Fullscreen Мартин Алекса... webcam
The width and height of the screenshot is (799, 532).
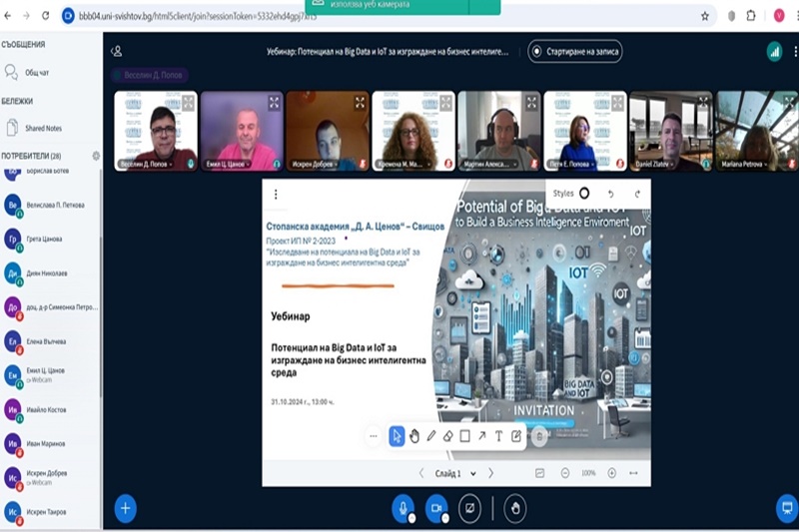tap(531, 103)
